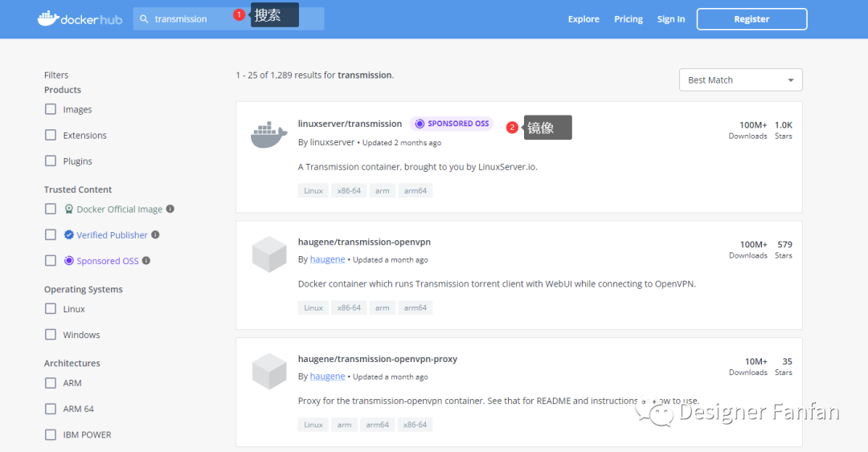
Task: Click the haugene/transmission-openvpn cube icon
Action: coord(269,254)
